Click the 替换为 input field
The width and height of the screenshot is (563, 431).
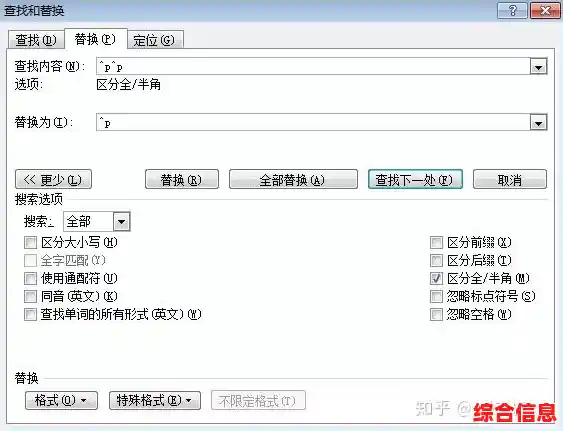pos(313,122)
